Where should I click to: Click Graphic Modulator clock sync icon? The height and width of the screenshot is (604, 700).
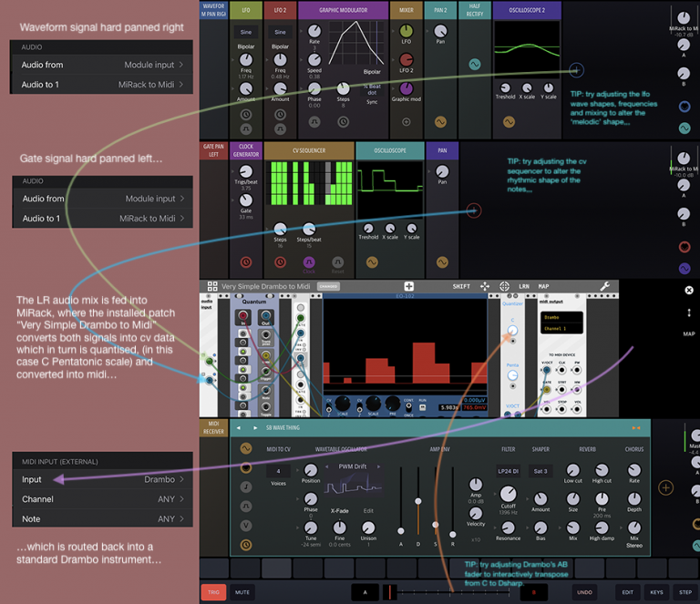[x=343, y=121]
